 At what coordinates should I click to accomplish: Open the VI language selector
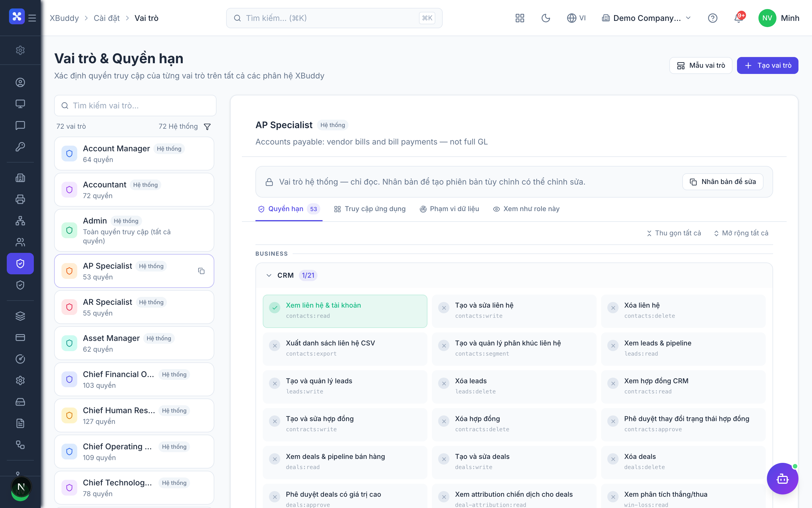576,18
